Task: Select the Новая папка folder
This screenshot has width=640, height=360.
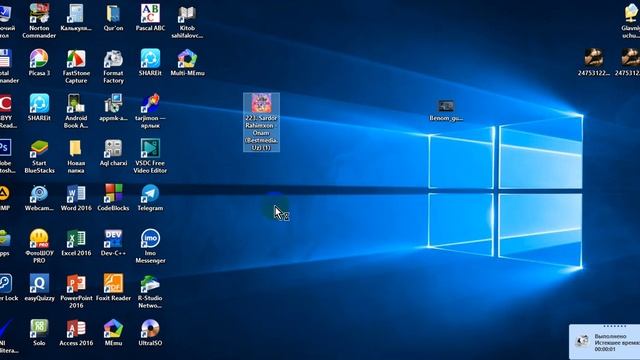Action: tap(76, 156)
